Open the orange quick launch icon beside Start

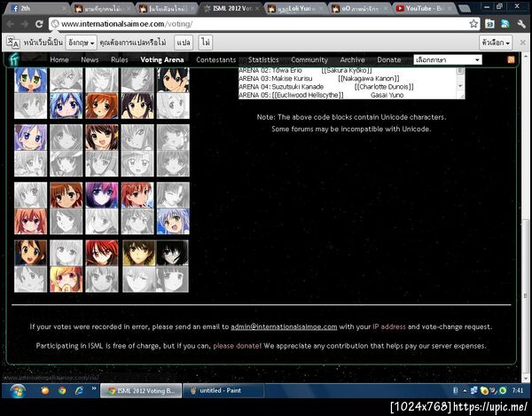point(45,390)
